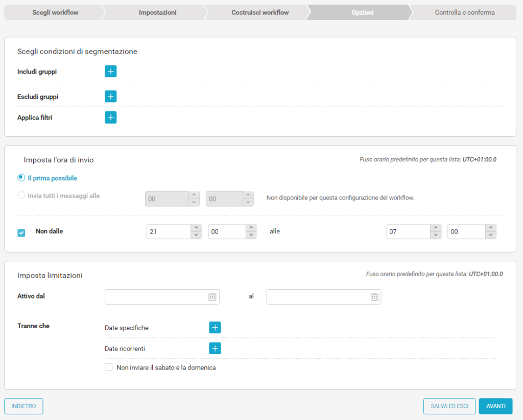This screenshot has width=523, height=420.
Task: Click the plus icon next to Includi gruppi
Action: click(111, 71)
